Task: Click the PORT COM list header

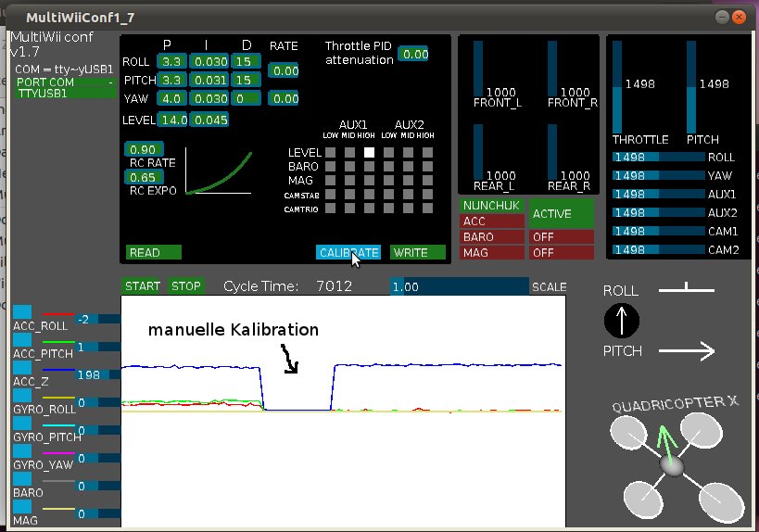Action: coord(65,82)
